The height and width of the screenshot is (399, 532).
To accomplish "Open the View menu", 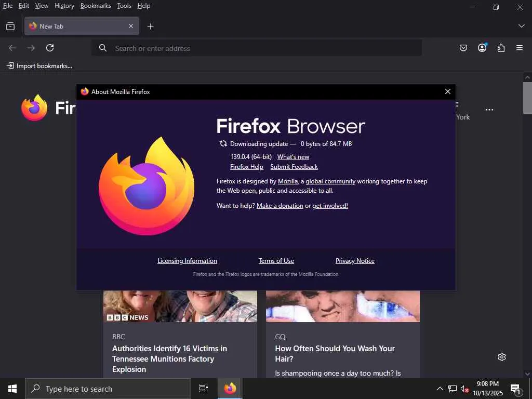I will 42,6.
